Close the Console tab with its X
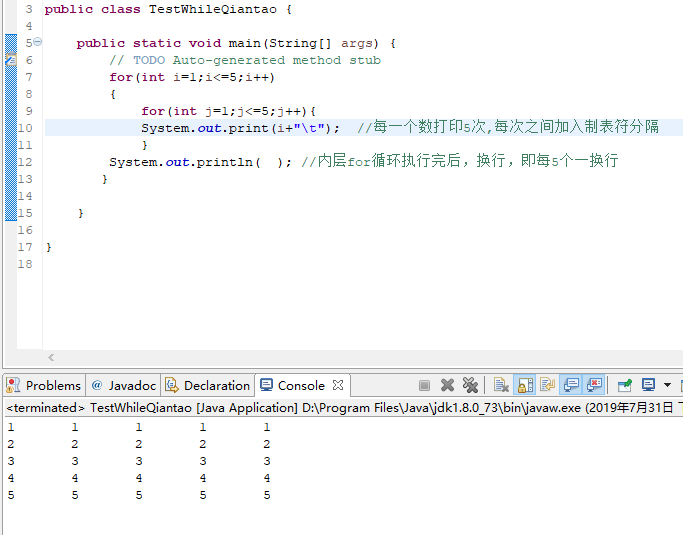Image resolution: width=683 pixels, height=535 pixels. [338, 385]
